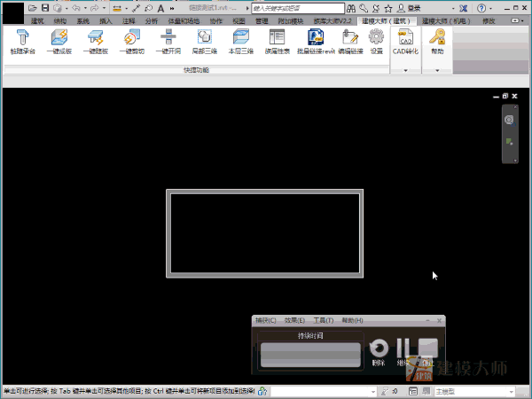532x399 pixels.
Task: Click the Autodesk Exchange X icon
Action: point(463,8)
